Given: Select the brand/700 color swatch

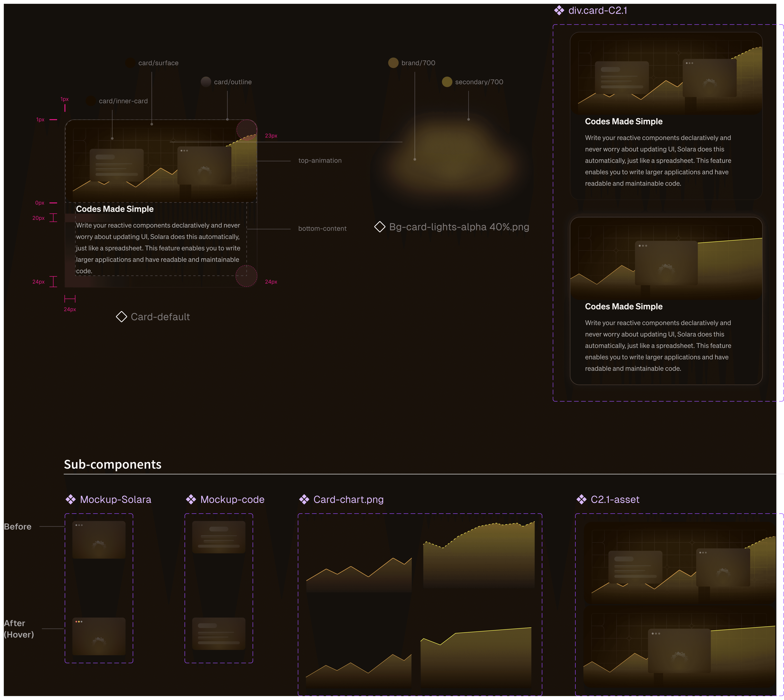Looking at the screenshot, I should (393, 63).
